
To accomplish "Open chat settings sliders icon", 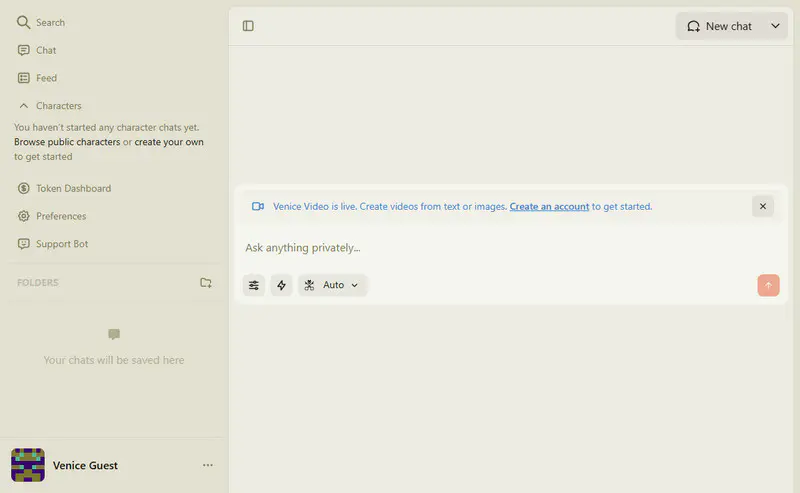I will pyautogui.click(x=254, y=285).
